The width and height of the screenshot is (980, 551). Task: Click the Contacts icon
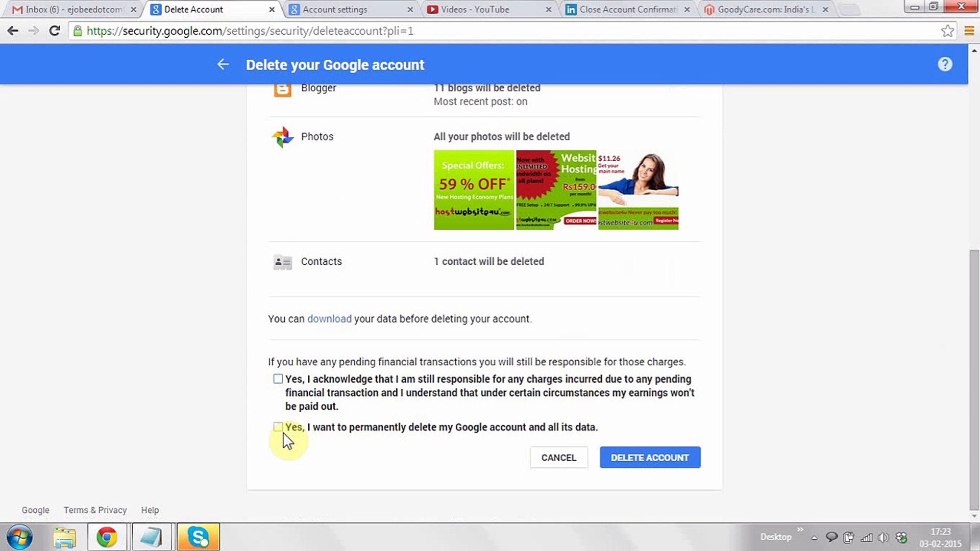[282, 261]
